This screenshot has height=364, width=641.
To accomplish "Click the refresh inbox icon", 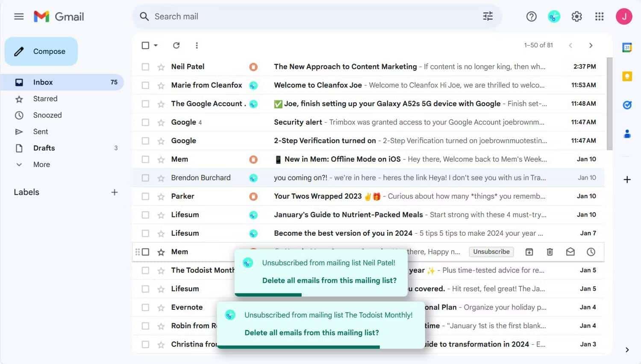I will coord(176,45).
